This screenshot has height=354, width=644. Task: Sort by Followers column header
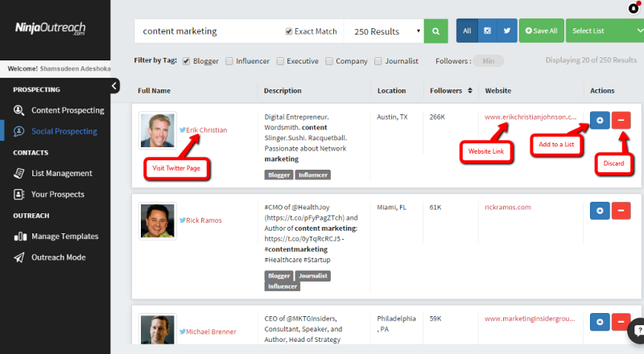(x=451, y=91)
